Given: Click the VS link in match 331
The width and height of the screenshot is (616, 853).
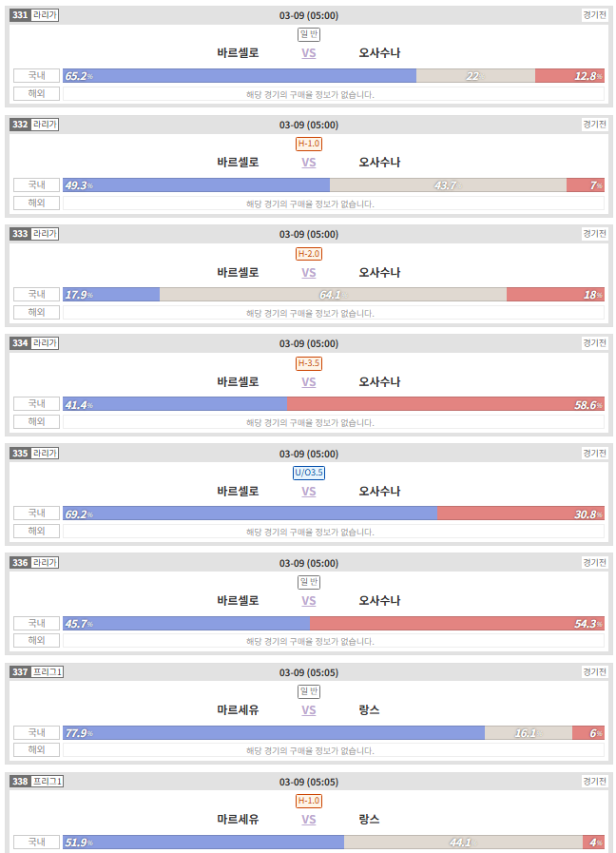Looking at the screenshot, I should click(x=308, y=53).
